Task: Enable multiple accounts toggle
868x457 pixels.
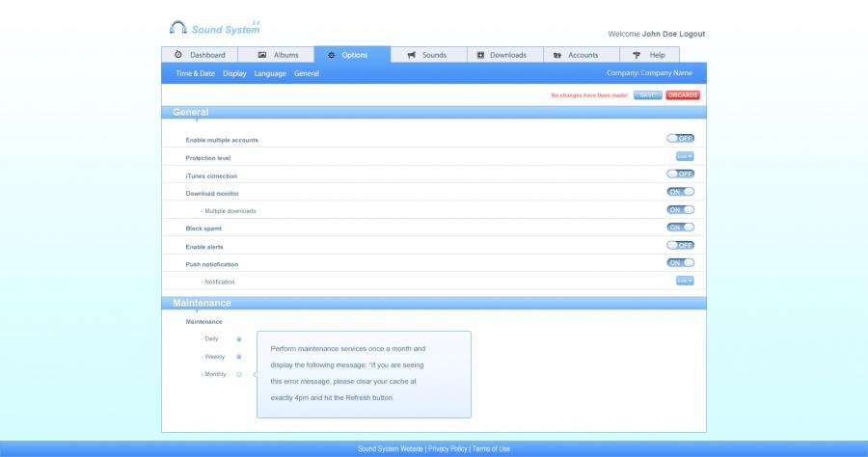Action: tap(680, 139)
